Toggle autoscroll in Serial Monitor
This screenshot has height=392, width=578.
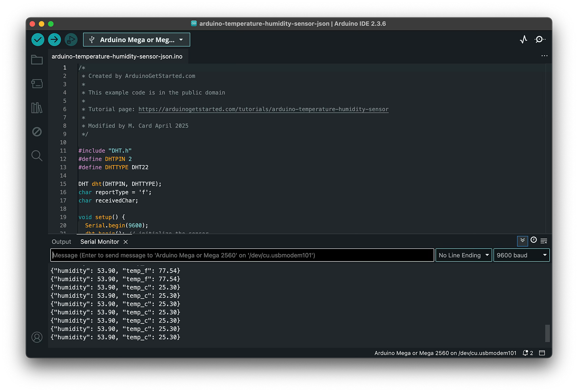point(522,241)
